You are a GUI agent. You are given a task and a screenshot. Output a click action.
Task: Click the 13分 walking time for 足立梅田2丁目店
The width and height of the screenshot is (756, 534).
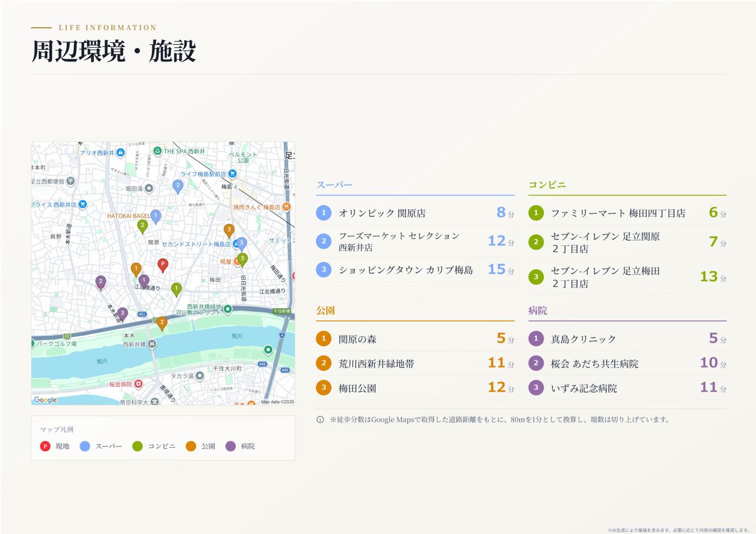point(713,276)
